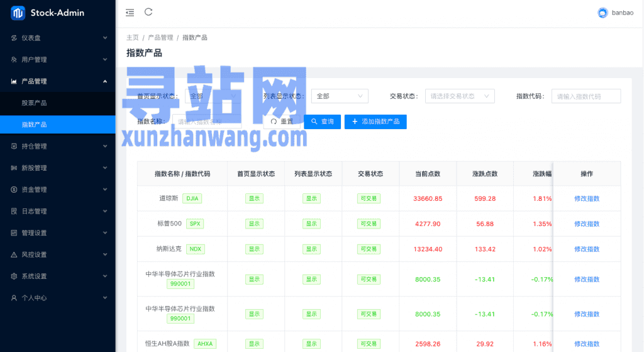Viewport: 644px width, 352px height.
Task: Expand the 持仓管理 menu chevron
Action: 105,146
